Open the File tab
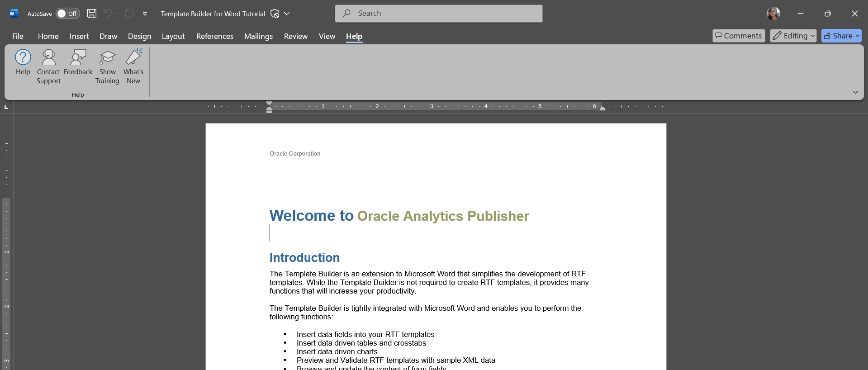The height and width of the screenshot is (370, 868). click(x=18, y=36)
